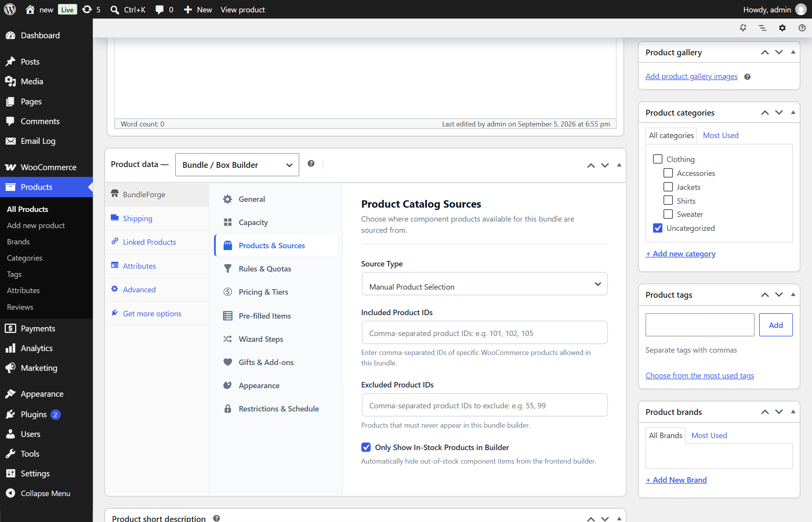Click the WordPress logo icon
812x522 pixels.
(x=10, y=9)
